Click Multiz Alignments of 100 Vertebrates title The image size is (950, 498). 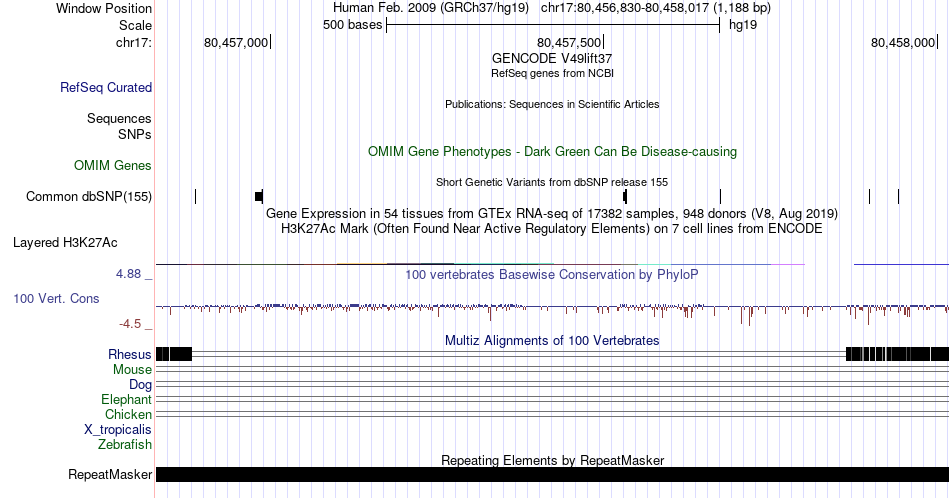[552, 340]
